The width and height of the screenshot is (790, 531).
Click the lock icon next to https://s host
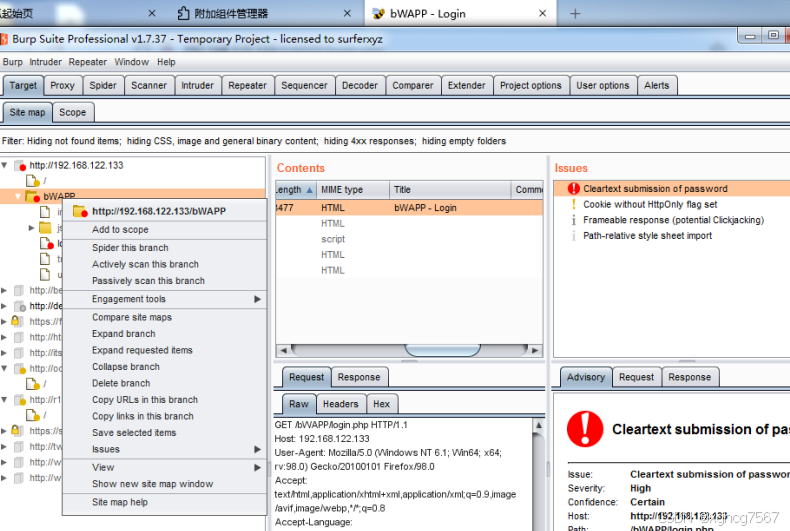click(x=18, y=430)
